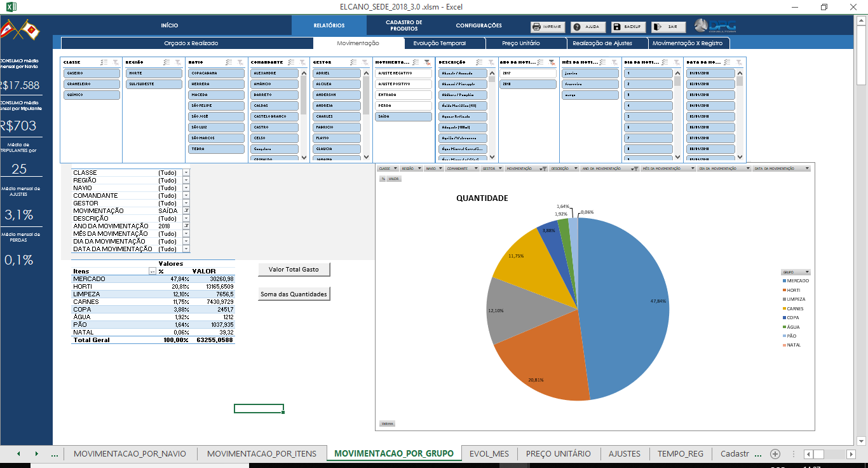This screenshot has width=868, height=468.
Task: Open Ajuda help button
Action: [587, 27]
